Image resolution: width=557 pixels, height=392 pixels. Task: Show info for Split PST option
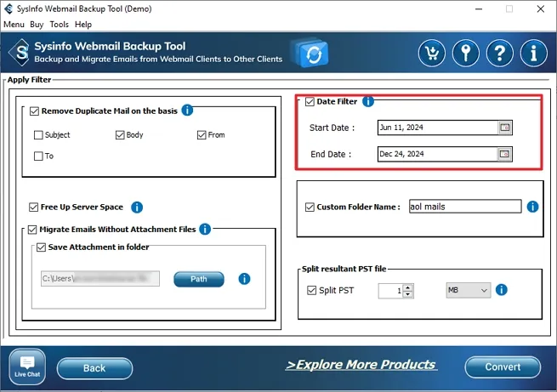(x=501, y=290)
